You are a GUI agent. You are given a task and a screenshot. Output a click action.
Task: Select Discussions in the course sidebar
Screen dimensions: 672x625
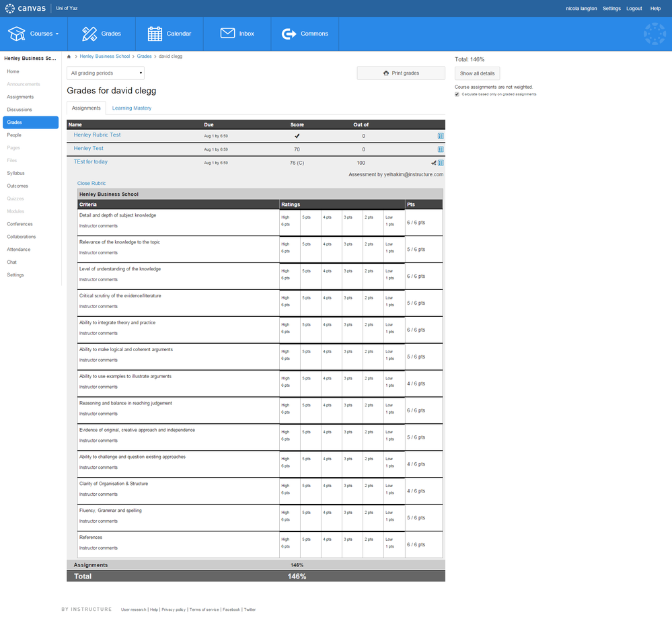pos(20,110)
